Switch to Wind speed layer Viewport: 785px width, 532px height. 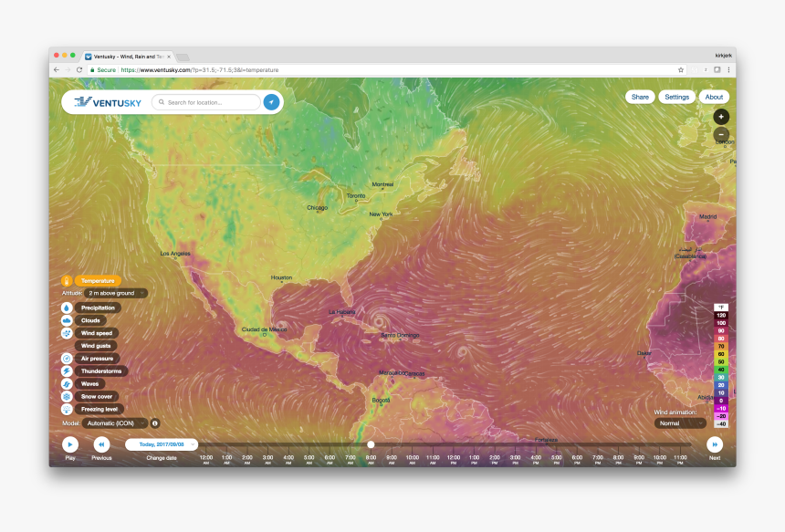pyautogui.click(x=97, y=333)
